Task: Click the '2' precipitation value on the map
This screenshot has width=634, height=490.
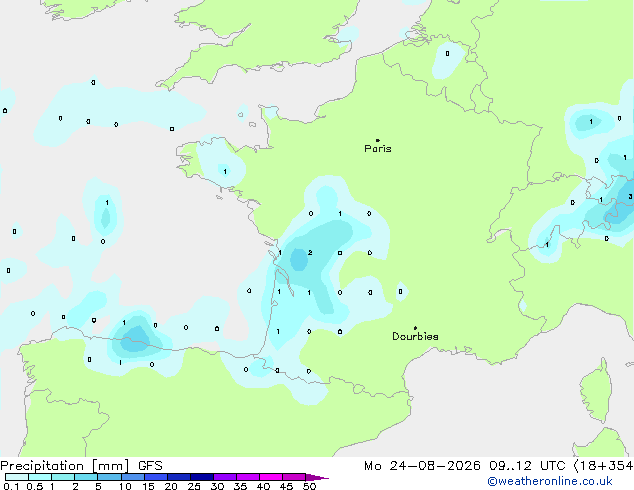Action: point(310,252)
